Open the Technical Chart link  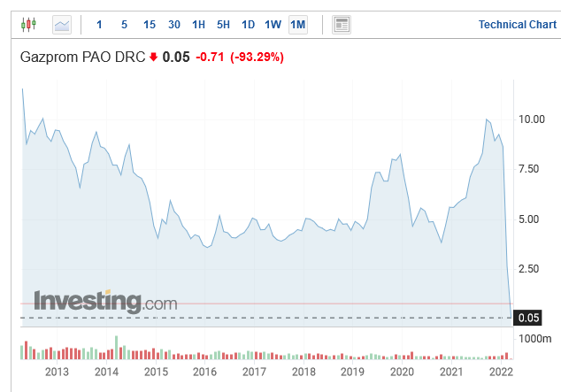click(518, 25)
